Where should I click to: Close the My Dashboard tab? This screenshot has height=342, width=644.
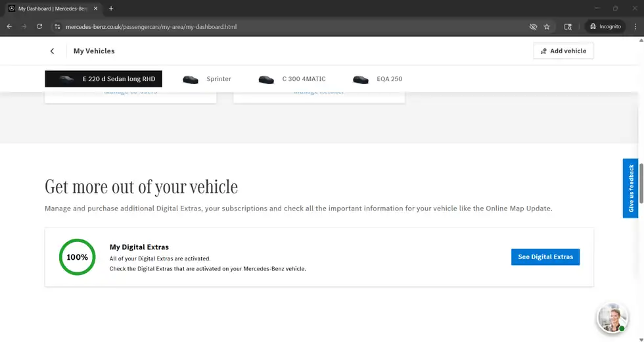coord(96,8)
